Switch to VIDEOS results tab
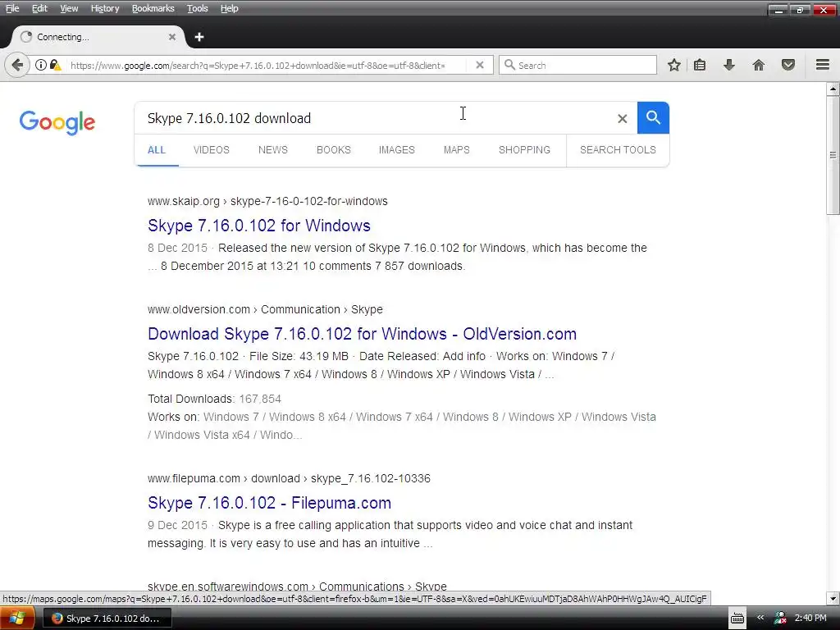This screenshot has width=840, height=630. coord(211,150)
